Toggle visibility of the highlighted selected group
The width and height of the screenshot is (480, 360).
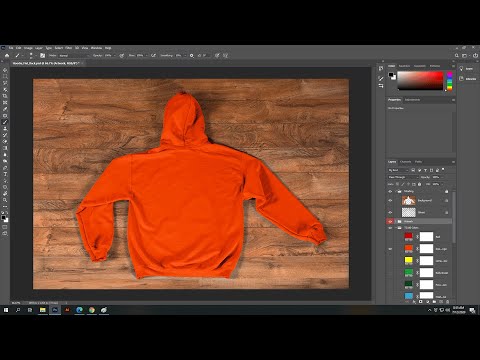pyautogui.click(x=390, y=221)
